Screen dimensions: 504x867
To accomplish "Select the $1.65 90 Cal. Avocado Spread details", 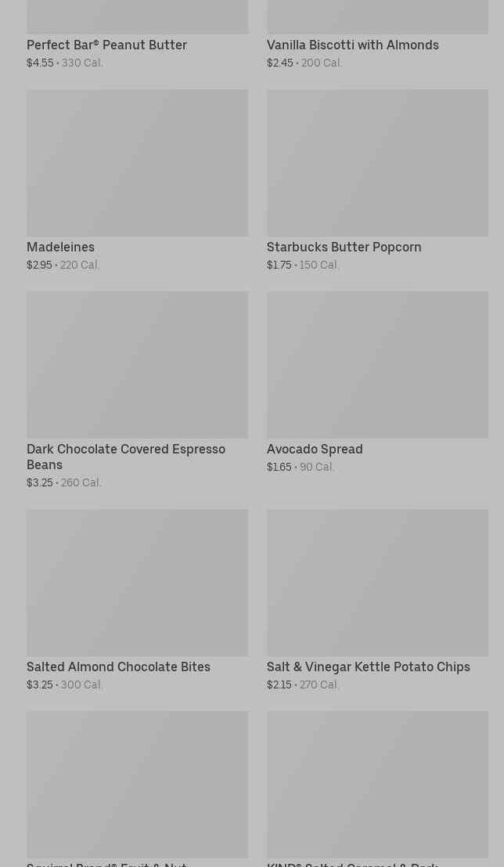I will [301, 468].
